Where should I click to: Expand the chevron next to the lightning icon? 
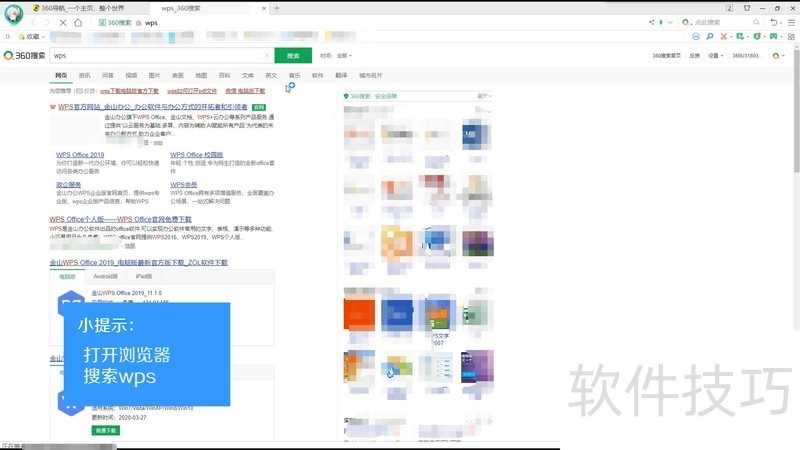point(670,22)
